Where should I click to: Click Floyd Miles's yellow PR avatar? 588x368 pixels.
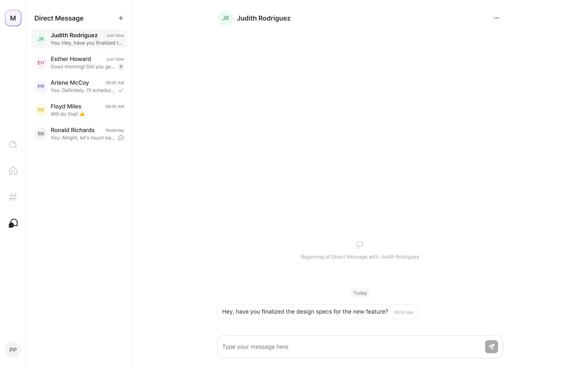click(x=41, y=110)
